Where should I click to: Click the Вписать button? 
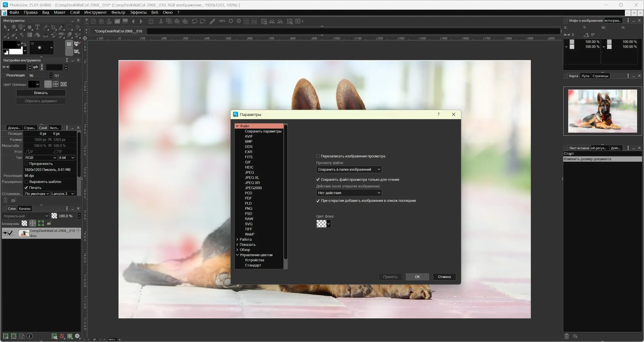[41, 93]
